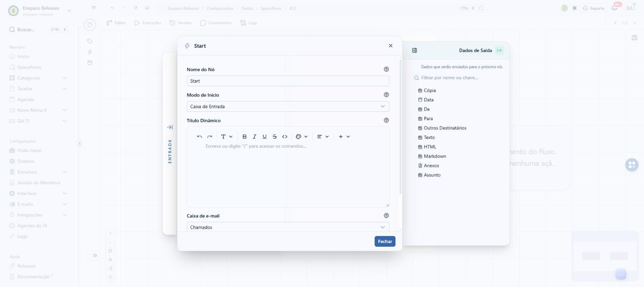The image size is (644, 287).
Task: Switch to the Editor tab
Action: coord(116,23)
